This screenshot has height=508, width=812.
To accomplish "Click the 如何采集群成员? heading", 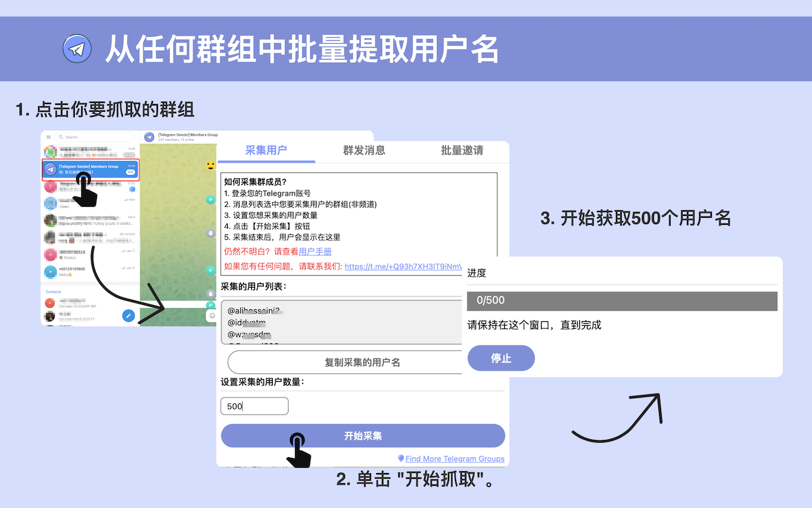I will tap(255, 182).
